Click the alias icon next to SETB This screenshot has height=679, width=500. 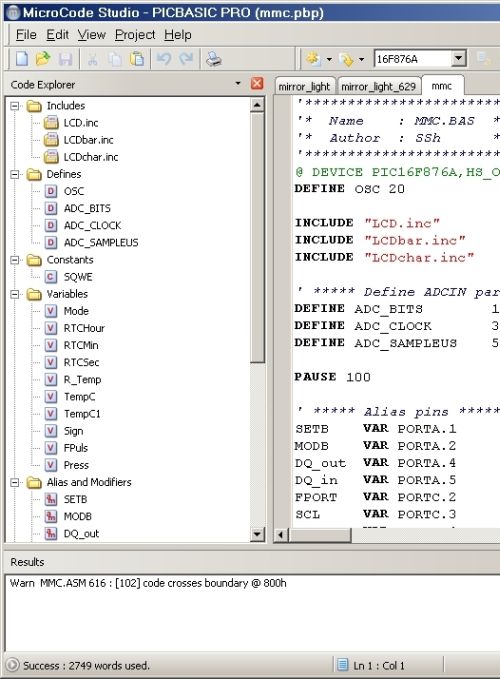51,499
